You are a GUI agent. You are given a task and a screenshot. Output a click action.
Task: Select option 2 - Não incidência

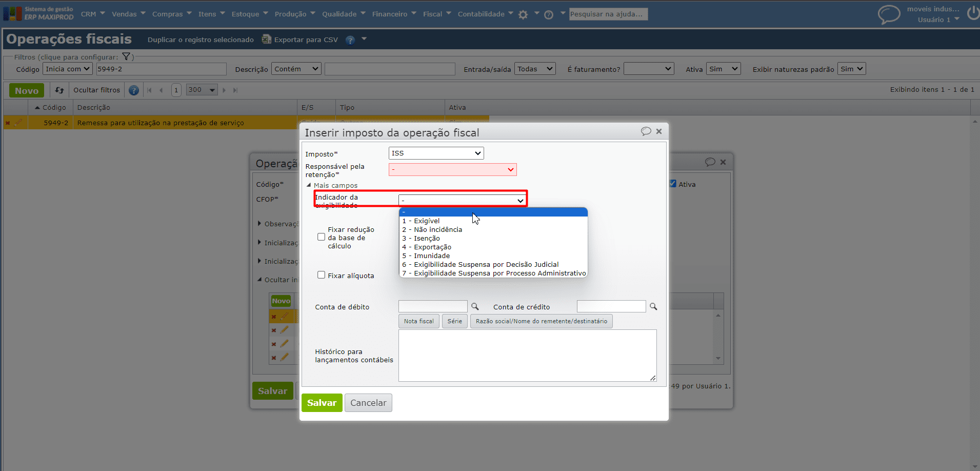493,230
